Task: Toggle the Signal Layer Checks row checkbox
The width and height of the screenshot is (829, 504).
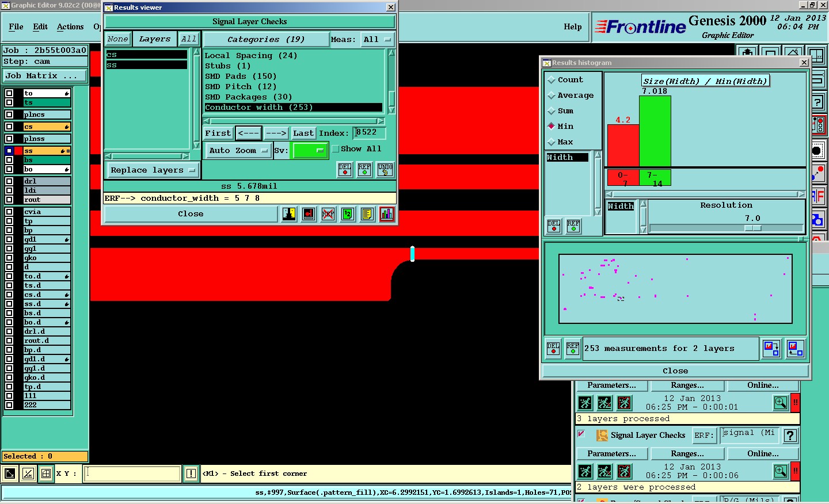Action: tap(581, 434)
